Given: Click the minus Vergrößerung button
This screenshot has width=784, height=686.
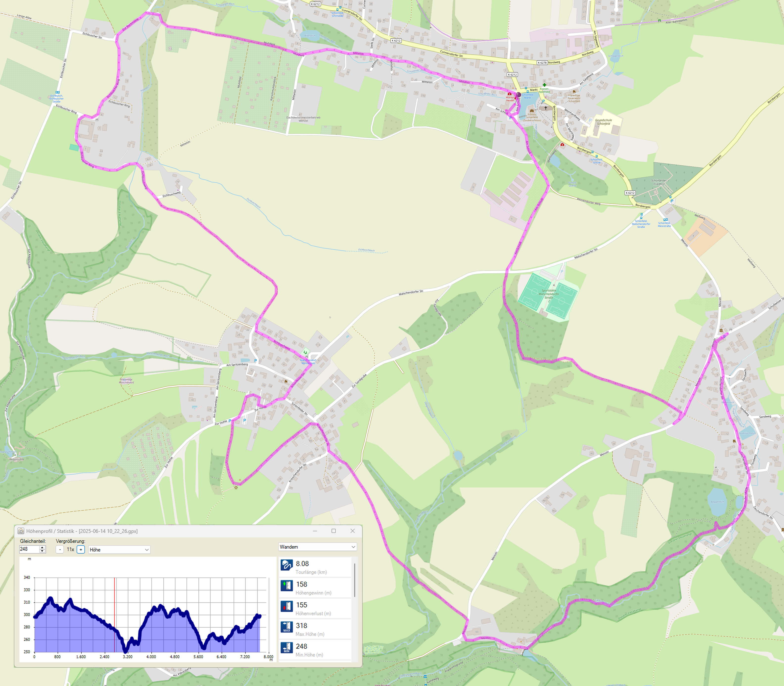Looking at the screenshot, I should point(60,549).
